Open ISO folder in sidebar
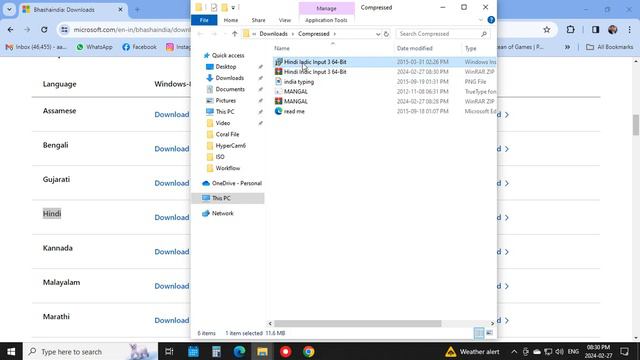The width and height of the screenshot is (640, 360). click(x=220, y=157)
